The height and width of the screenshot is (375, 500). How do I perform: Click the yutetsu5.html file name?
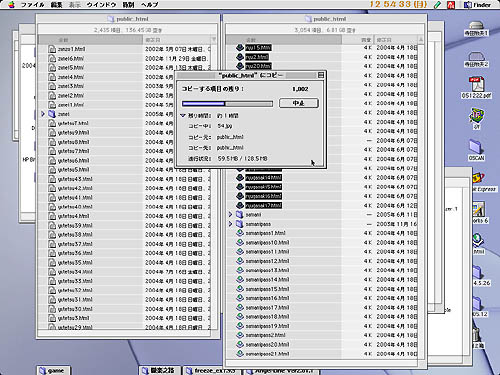[x=73, y=170]
